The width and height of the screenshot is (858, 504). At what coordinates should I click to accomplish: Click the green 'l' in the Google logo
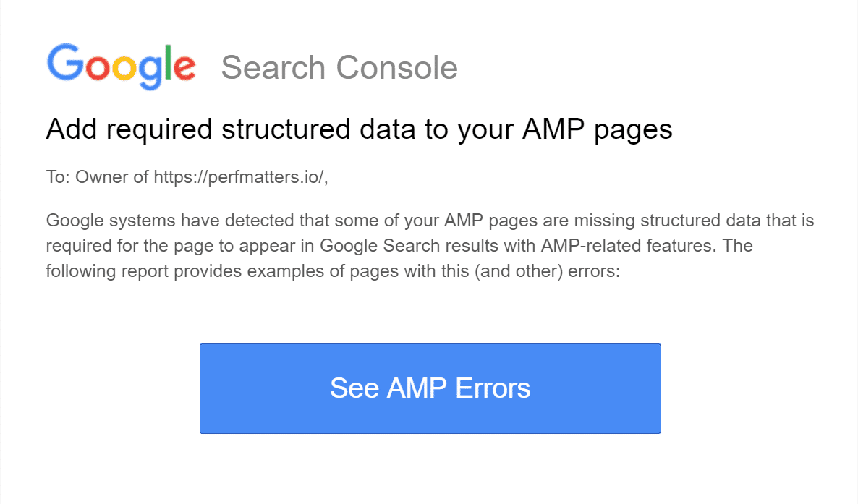click(168, 61)
